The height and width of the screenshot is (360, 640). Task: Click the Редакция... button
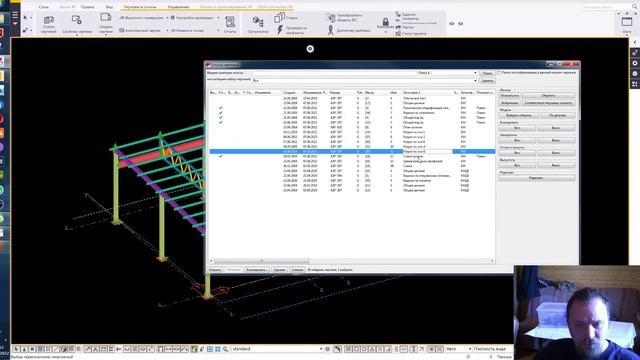coord(537,178)
